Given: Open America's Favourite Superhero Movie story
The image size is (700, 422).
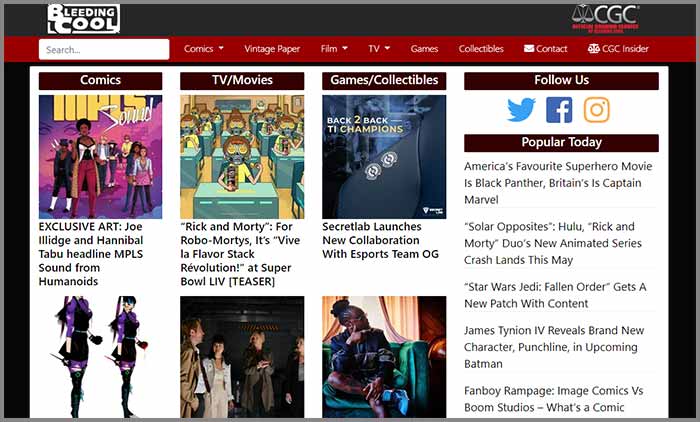Looking at the screenshot, I should 558,183.
